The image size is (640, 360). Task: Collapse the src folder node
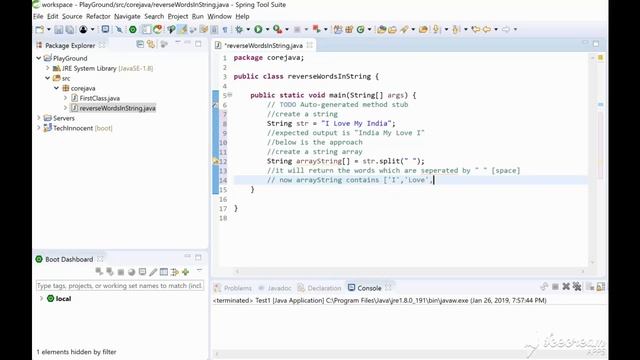click(48, 78)
